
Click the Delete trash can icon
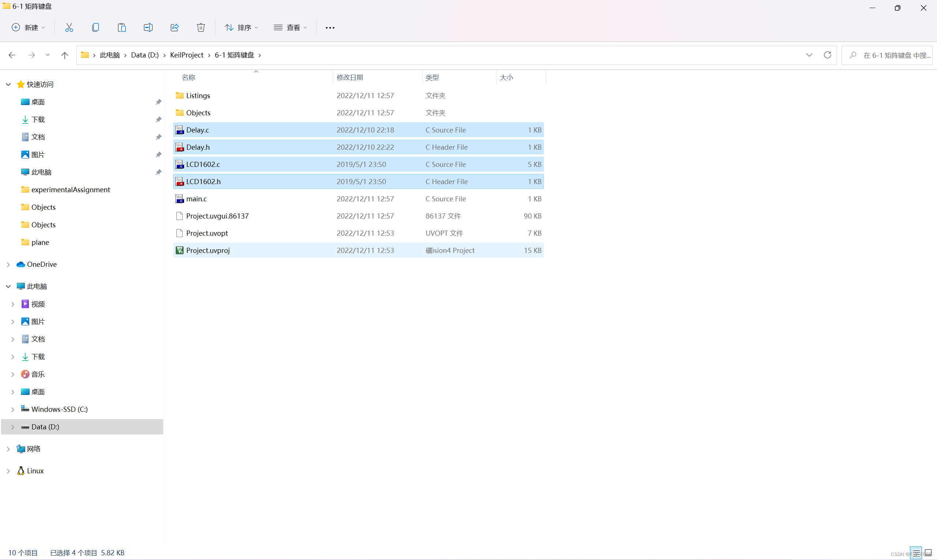(x=201, y=27)
